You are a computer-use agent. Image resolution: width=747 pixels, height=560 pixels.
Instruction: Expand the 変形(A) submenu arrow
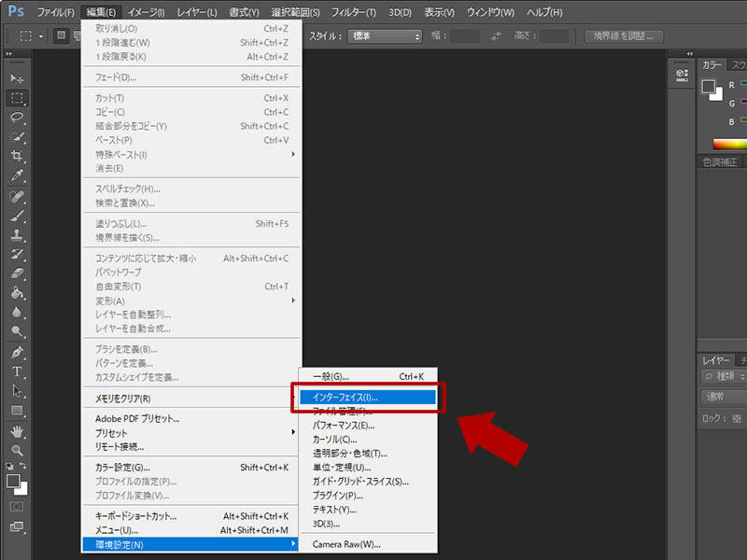[293, 301]
